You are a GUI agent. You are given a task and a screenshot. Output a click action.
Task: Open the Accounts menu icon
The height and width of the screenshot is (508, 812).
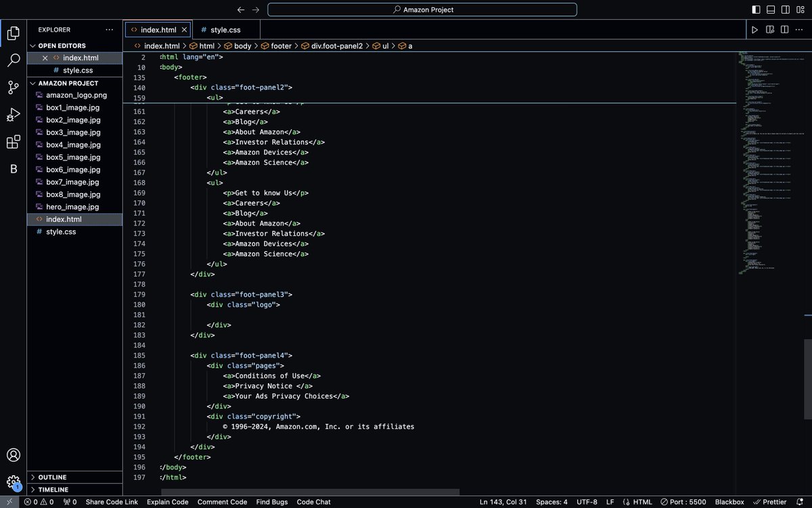coord(13,455)
